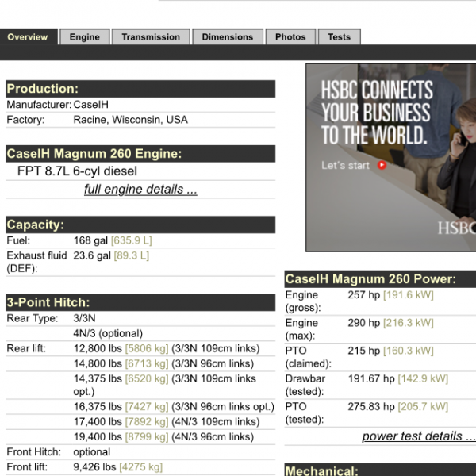
Task: Click the front lift value '9,426 lbs'
Action: [x=94, y=467]
